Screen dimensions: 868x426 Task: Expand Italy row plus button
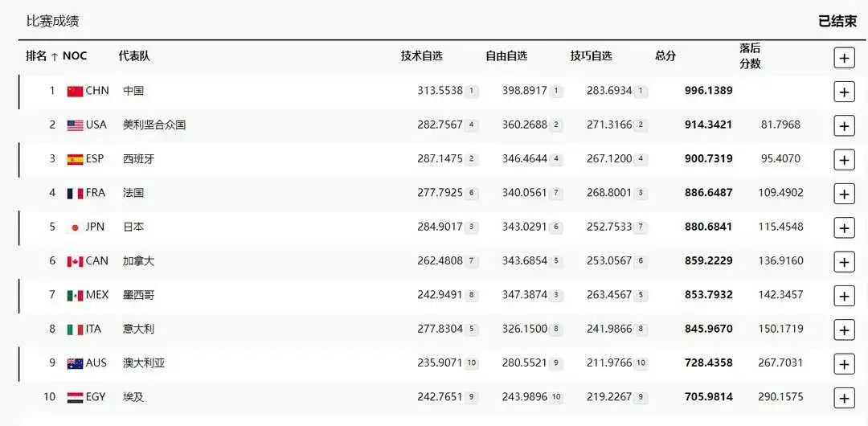[x=844, y=330]
